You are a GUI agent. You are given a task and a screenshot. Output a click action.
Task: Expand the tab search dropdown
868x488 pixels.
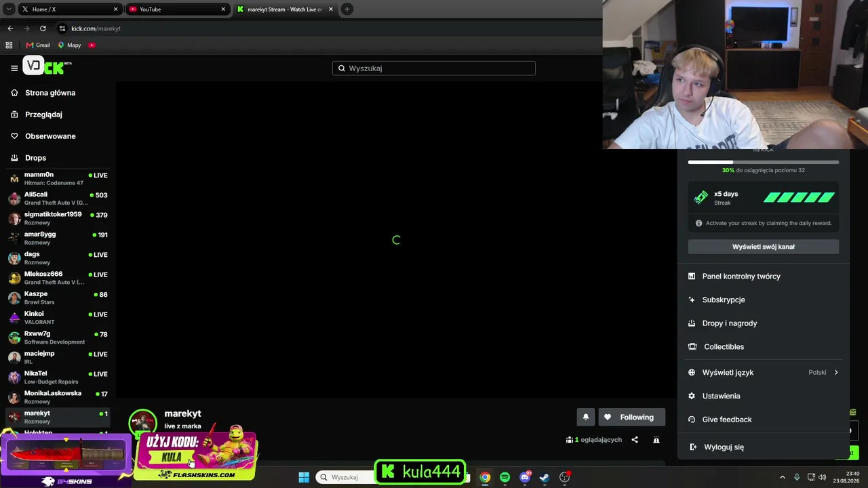coord(9,9)
